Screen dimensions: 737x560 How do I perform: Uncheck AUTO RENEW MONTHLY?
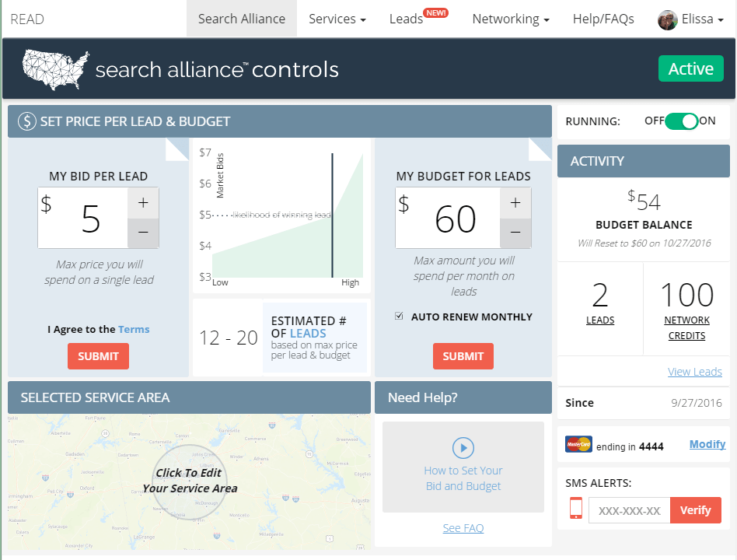point(399,316)
